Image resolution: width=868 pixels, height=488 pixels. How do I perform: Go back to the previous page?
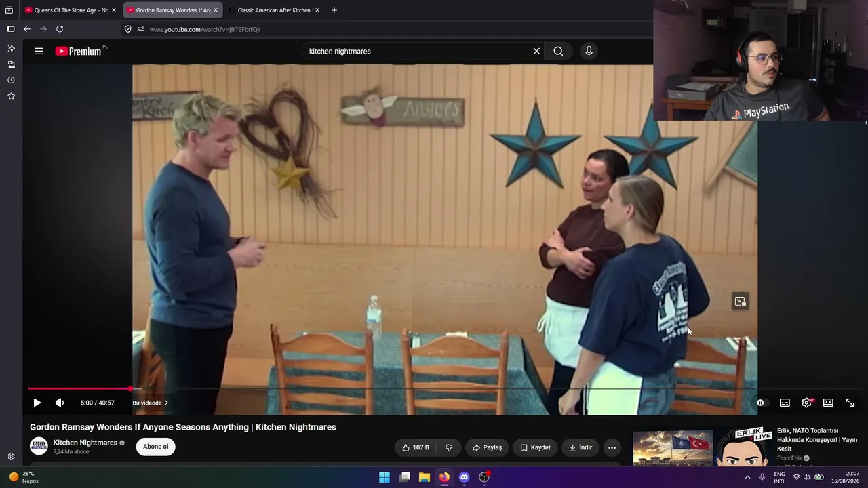click(27, 29)
